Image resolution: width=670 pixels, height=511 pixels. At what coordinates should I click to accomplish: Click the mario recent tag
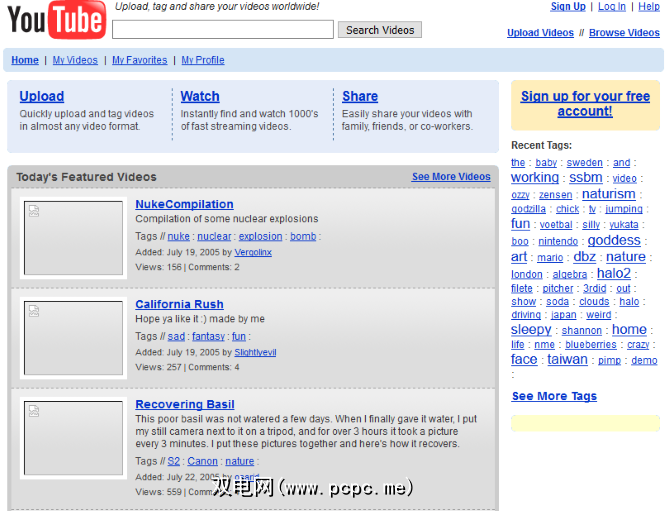pos(550,258)
